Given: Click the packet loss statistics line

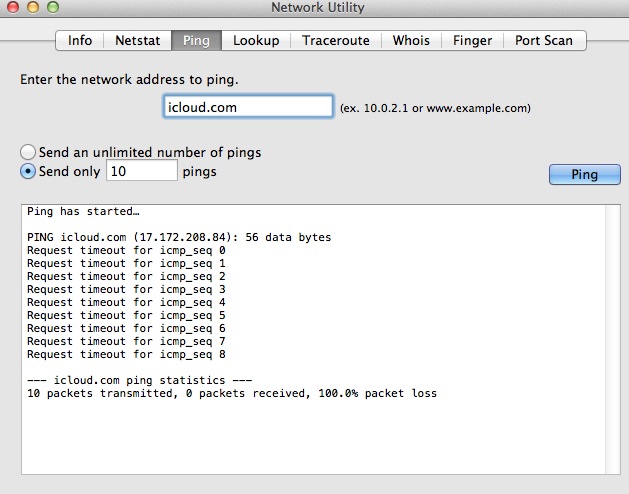Looking at the screenshot, I should (231, 394).
